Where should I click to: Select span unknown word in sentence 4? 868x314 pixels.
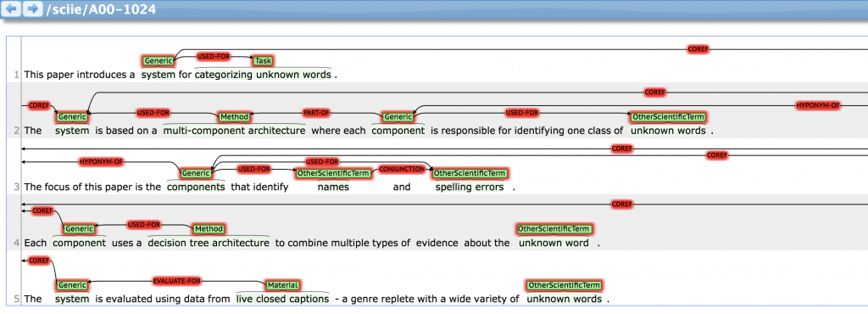pos(554,243)
